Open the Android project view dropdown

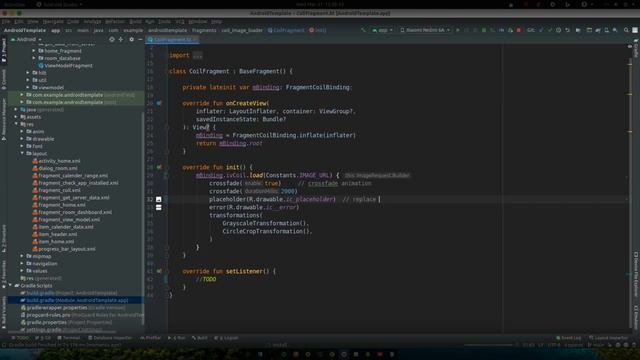click(26, 40)
